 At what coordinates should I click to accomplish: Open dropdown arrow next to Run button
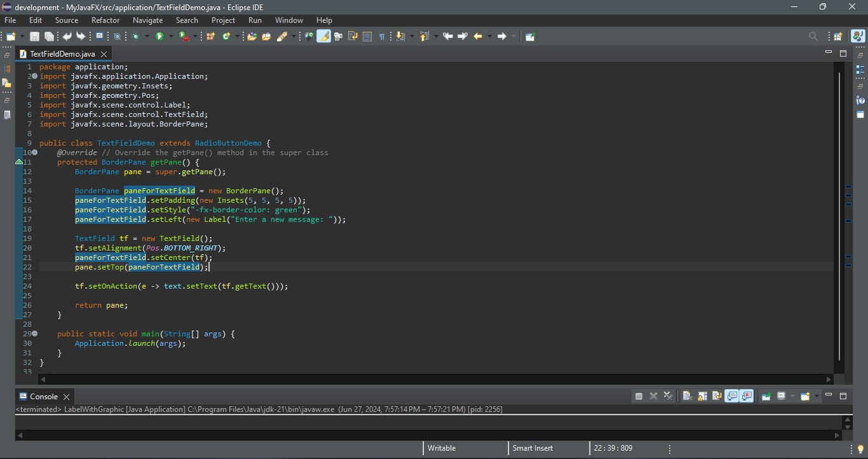point(170,37)
